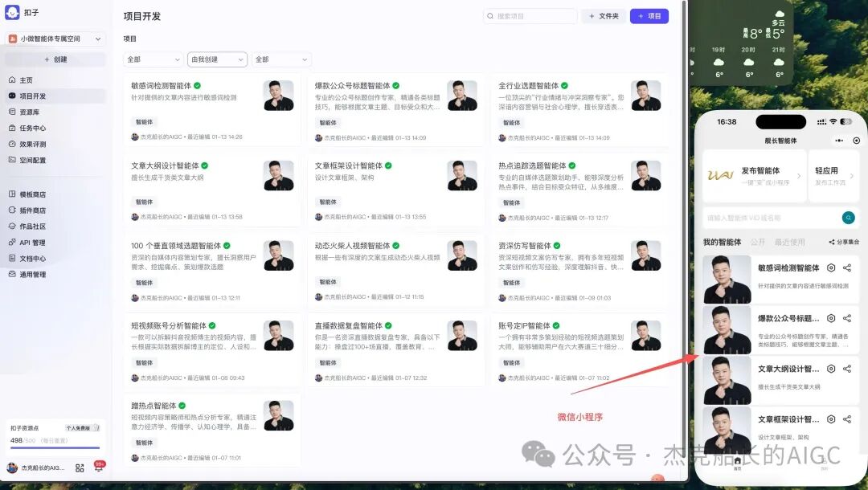Switch to 最近使用 tab in mini program
Image resolution: width=868 pixels, height=490 pixels.
coord(789,243)
